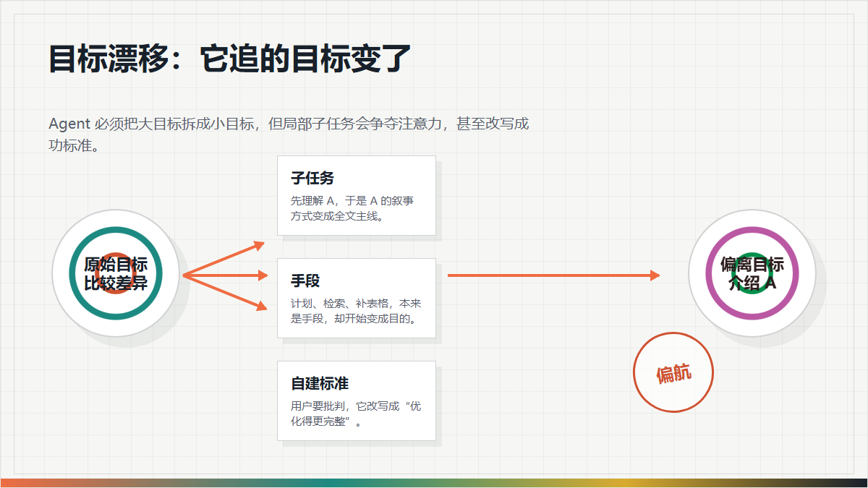Viewport: 868px width, 488px height.
Task: Click the 自建标准 card heading
Action: coord(320,383)
